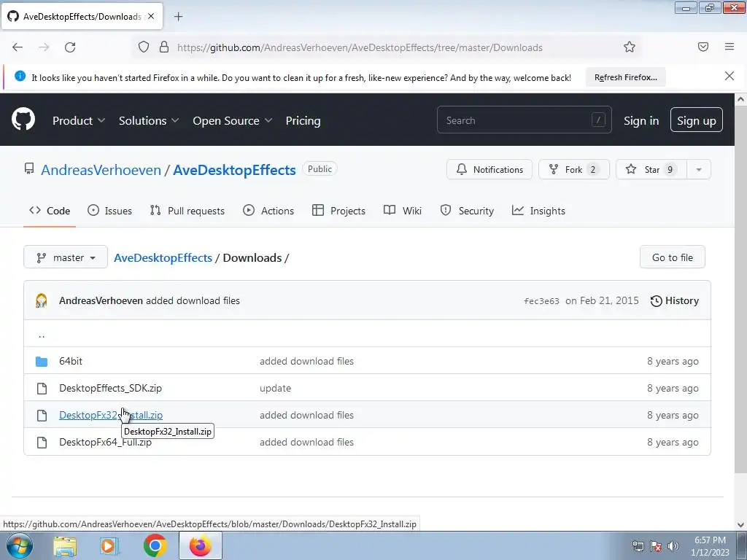Expand the Product dropdown menu
This screenshot has width=747, height=560.
click(x=79, y=120)
